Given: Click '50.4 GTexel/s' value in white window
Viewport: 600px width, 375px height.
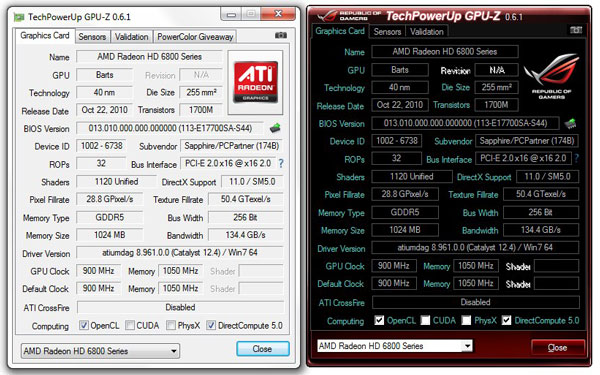Looking at the screenshot, I should (246, 199).
